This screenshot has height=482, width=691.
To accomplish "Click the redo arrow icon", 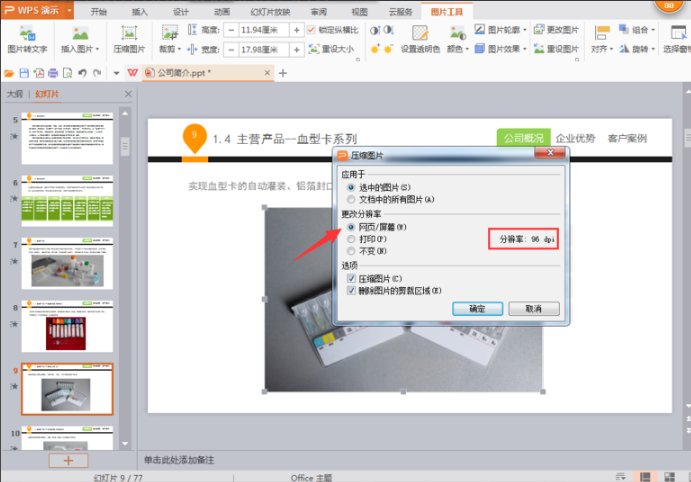I will coord(97,73).
